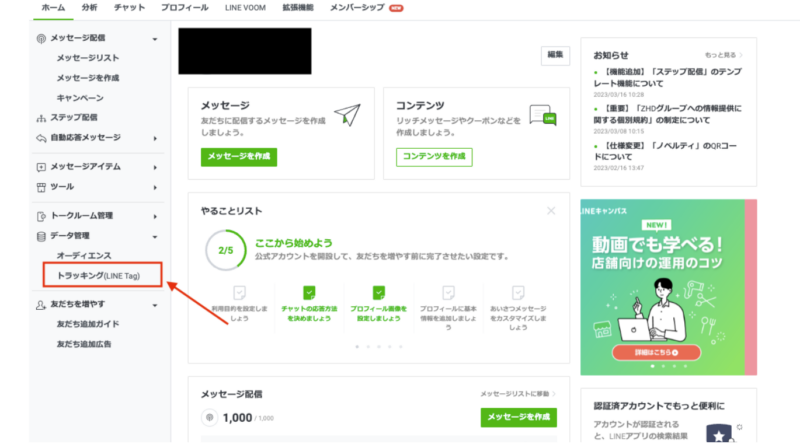The height and width of the screenshot is (444, 800).
Task: Click the メッセージを作成 button in メッセージ配信 section
Action: pyautogui.click(x=518, y=417)
